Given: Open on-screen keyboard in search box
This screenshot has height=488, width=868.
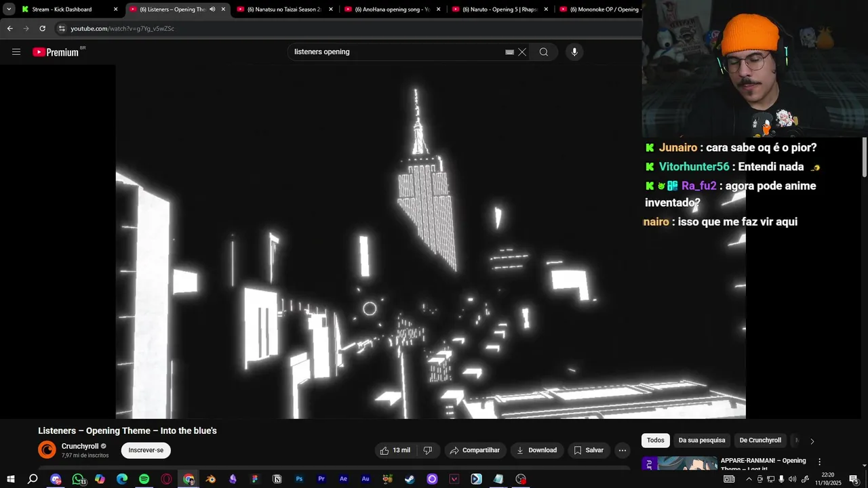Looking at the screenshot, I should [509, 52].
